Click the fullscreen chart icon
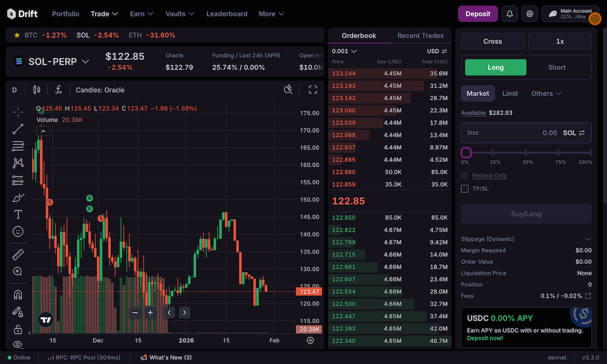The width and height of the screenshot is (607, 364). point(313,90)
